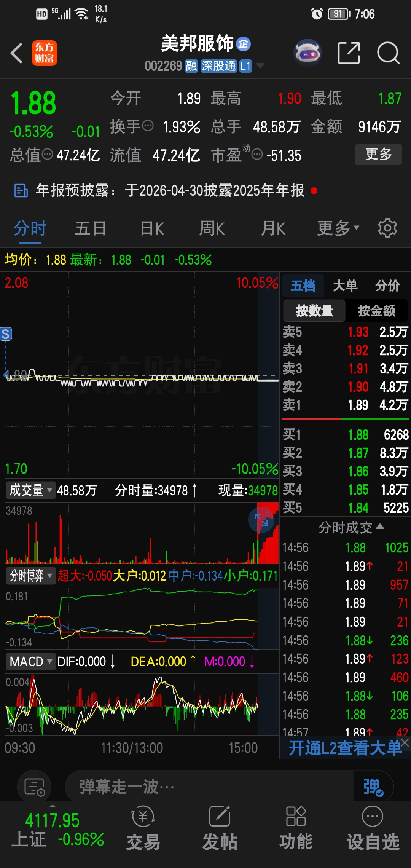Tap the 市盈 info circle icon
Viewport: 411px width, 868px height.
(257, 154)
